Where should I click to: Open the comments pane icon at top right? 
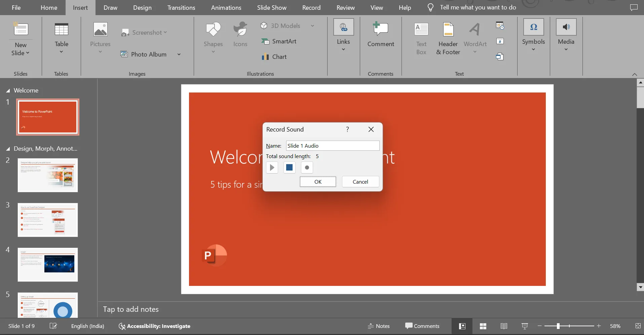click(634, 7)
